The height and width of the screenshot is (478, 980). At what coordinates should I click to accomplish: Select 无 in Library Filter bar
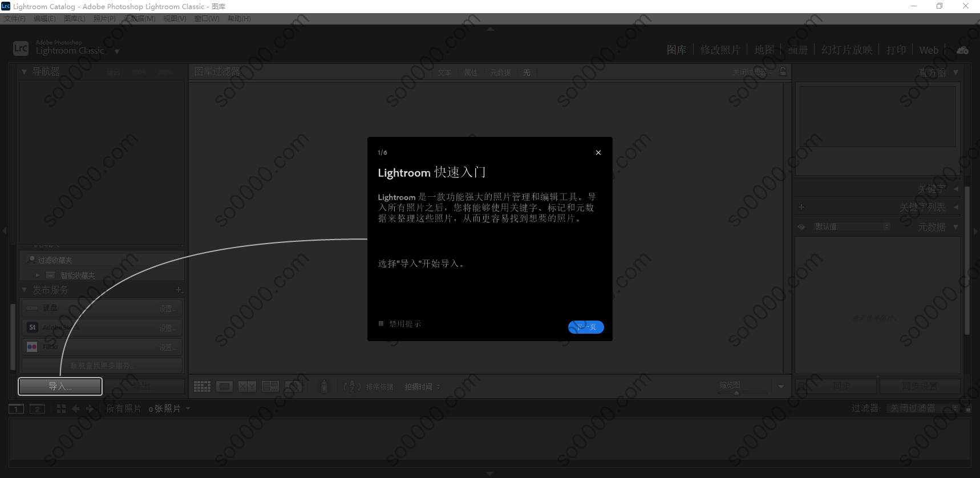(527, 72)
